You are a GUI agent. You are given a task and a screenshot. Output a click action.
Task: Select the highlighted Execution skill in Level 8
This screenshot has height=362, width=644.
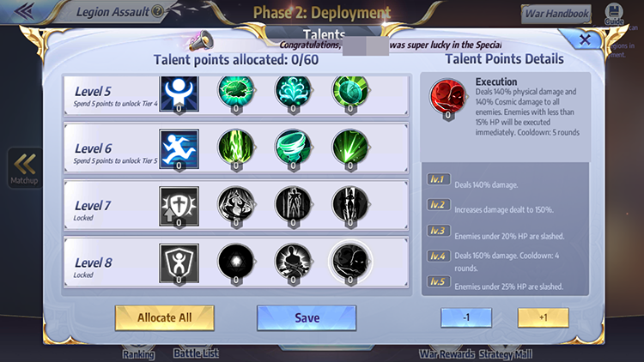(x=350, y=261)
